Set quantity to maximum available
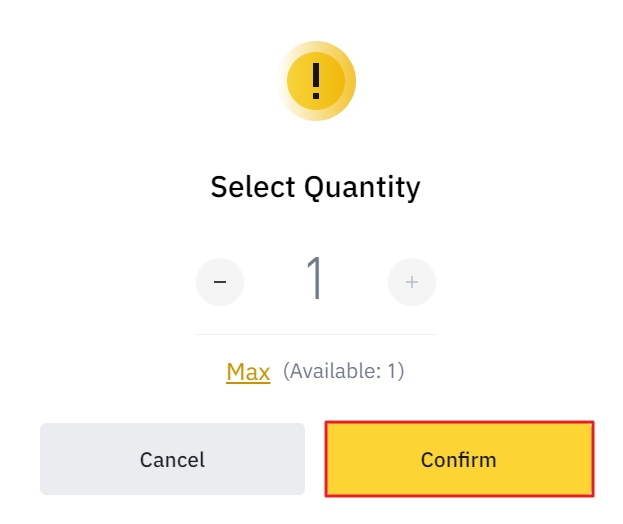The height and width of the screenshot is (524, 623). (248, 372)
